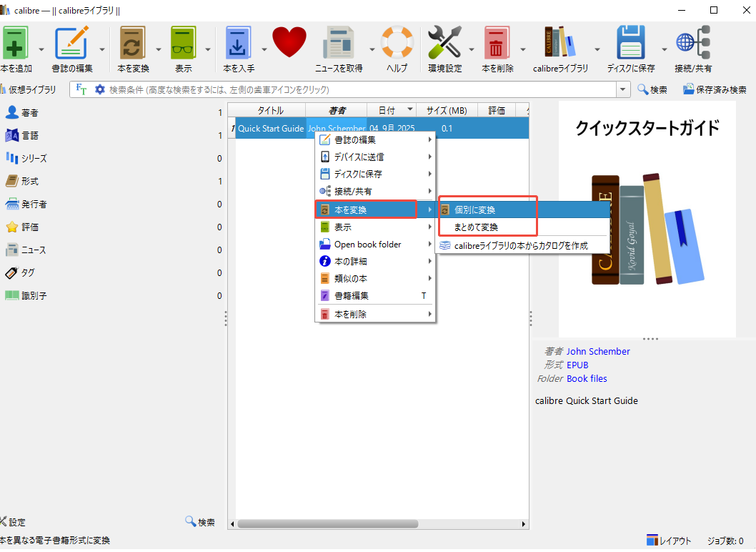Click the 設定 button in tag browser
Viewport: 756px width, 552px height.
click(x=13, y=522)
